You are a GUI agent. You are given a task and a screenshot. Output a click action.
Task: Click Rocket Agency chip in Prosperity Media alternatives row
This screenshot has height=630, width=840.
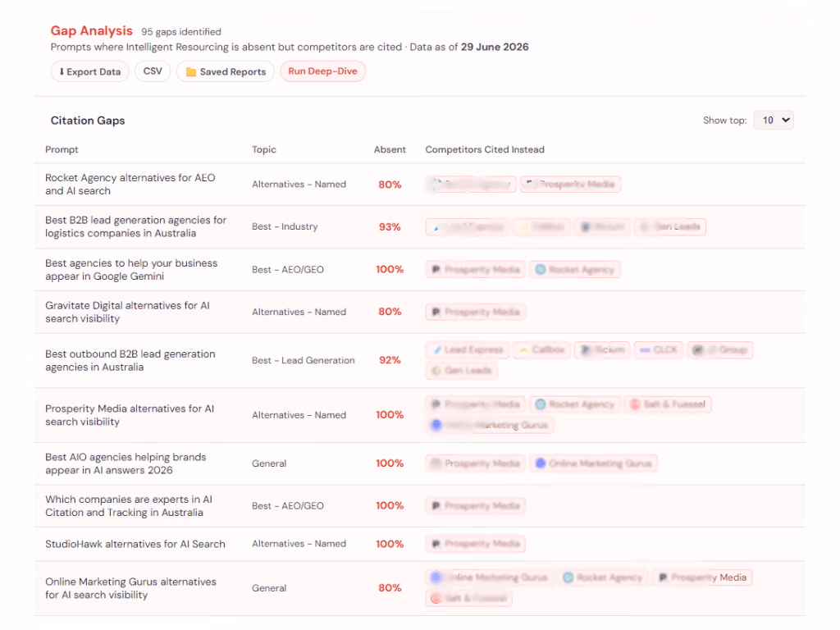coord(575,404)
